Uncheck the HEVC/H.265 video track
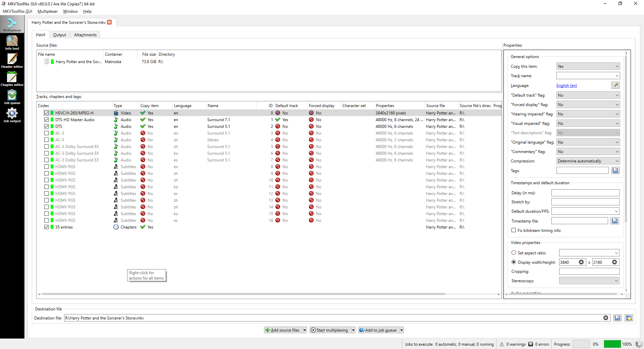 point(47,113)
